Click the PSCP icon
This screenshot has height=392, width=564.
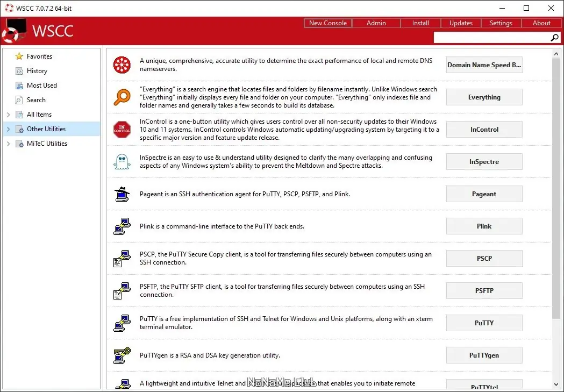(x=122, y=259)
